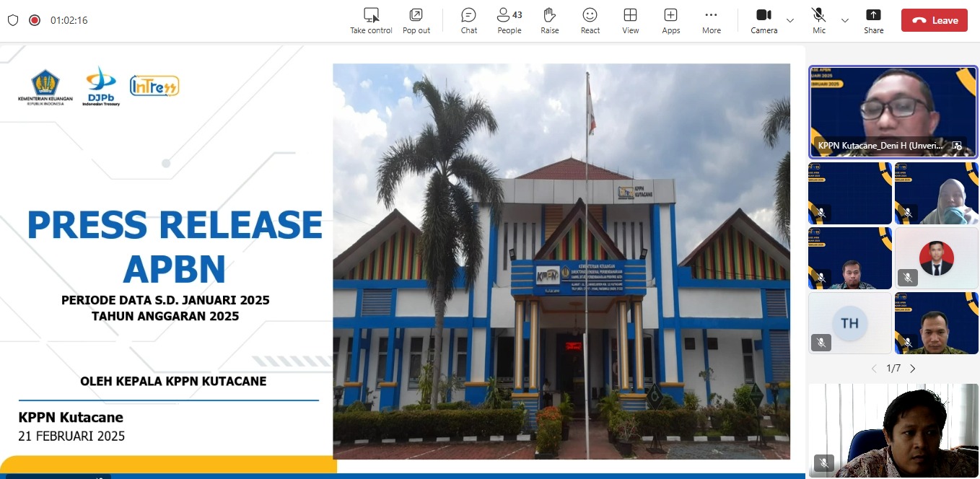Expand the Mic options dropdown arrow
Image resolution: width=980 pixels, height=479 pixels.
845,20
